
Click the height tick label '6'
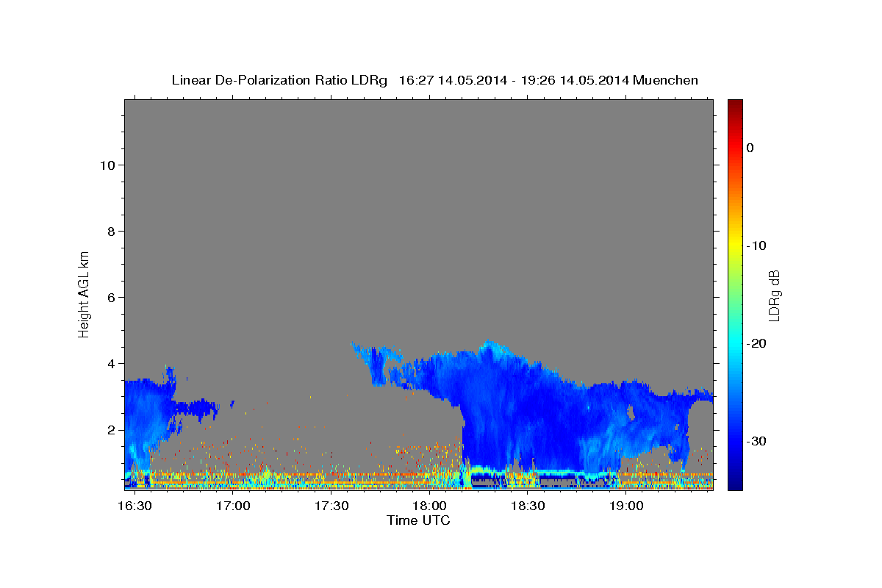[x=110, y=297]
